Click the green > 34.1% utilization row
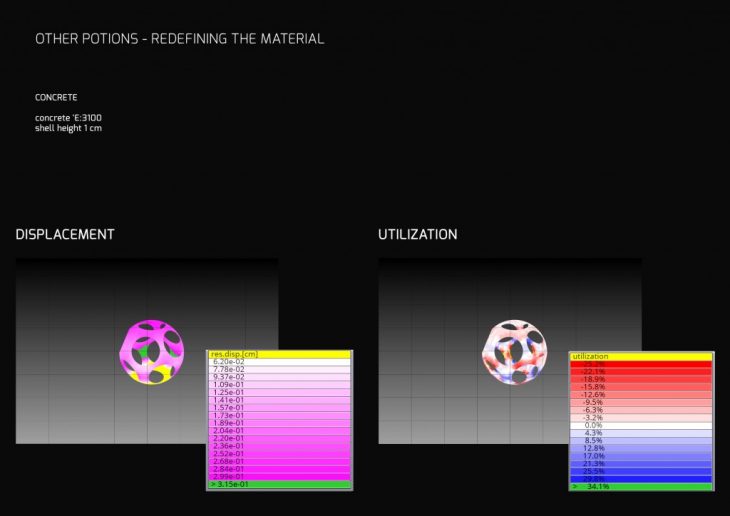Image resolution: width=730 pixels, height=516 pixels. click(x=641, y=487)
